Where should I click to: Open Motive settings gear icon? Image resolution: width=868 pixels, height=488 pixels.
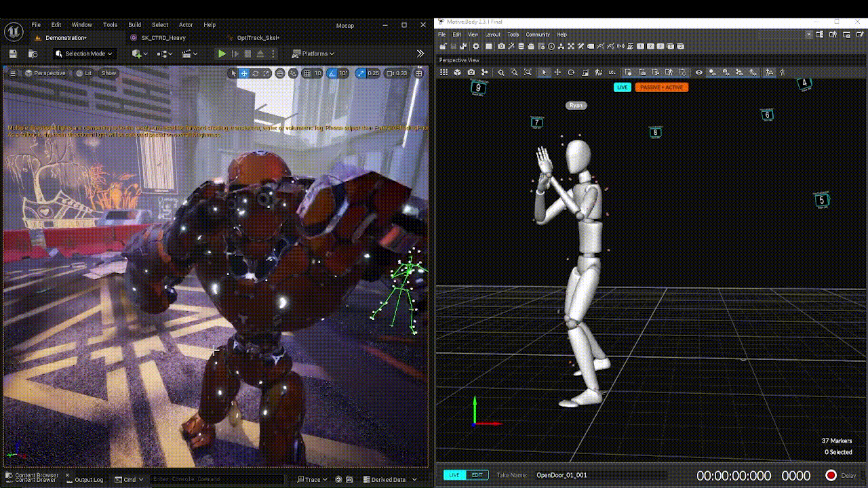[x=476, y=46]
